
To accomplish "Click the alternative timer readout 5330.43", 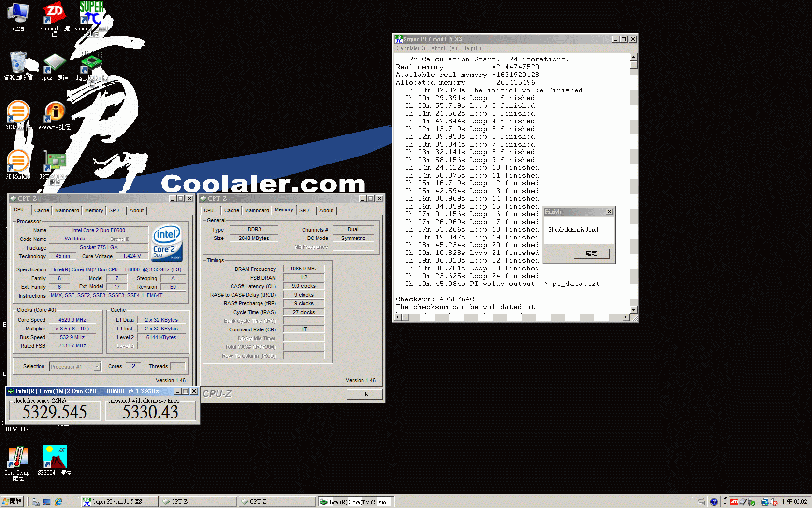I will pyautogui.click(x=150, y=412).
